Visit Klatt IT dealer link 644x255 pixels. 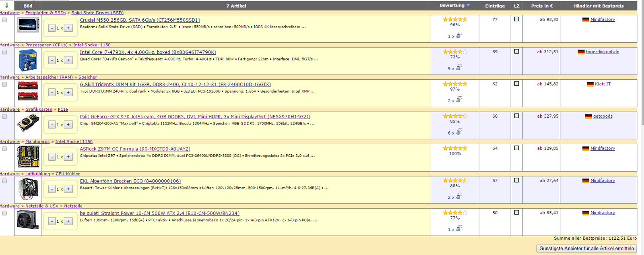pos(603,84)
